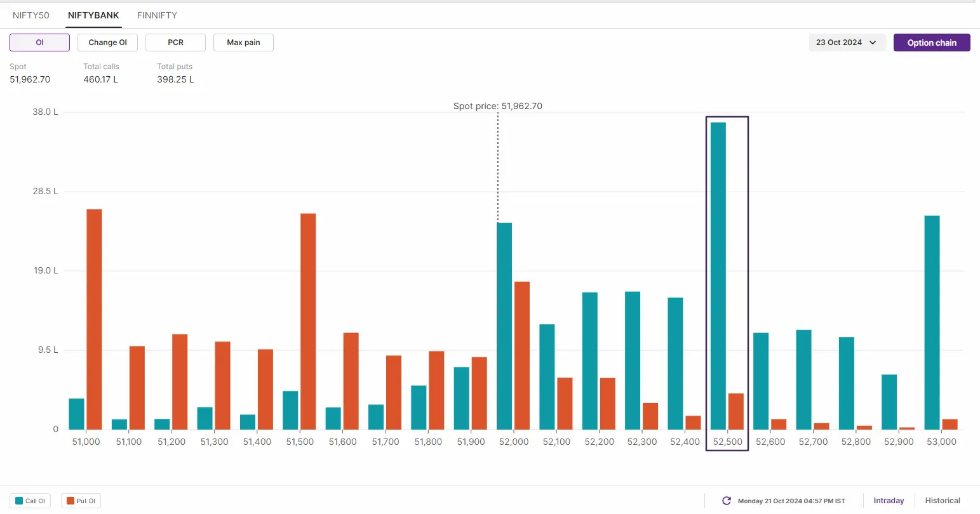Click the 53,000 strike label
This screenshot has width=980, height=514.
(941, 442)
